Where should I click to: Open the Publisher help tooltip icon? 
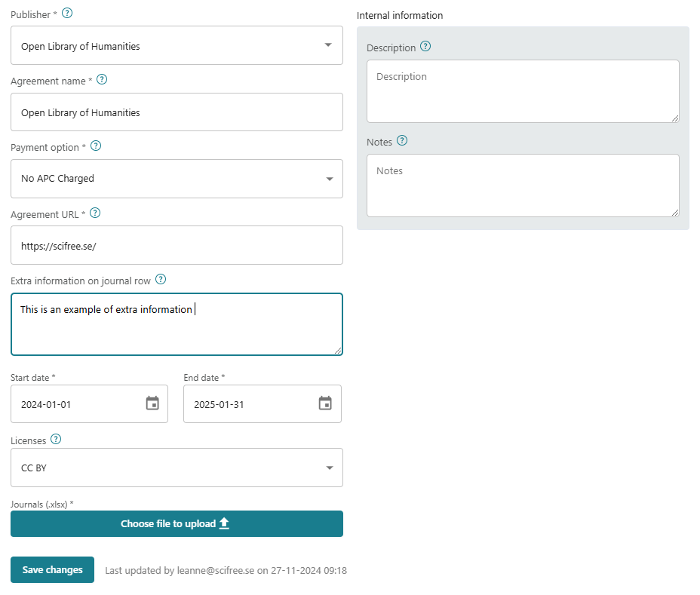(x=66, y=13)
